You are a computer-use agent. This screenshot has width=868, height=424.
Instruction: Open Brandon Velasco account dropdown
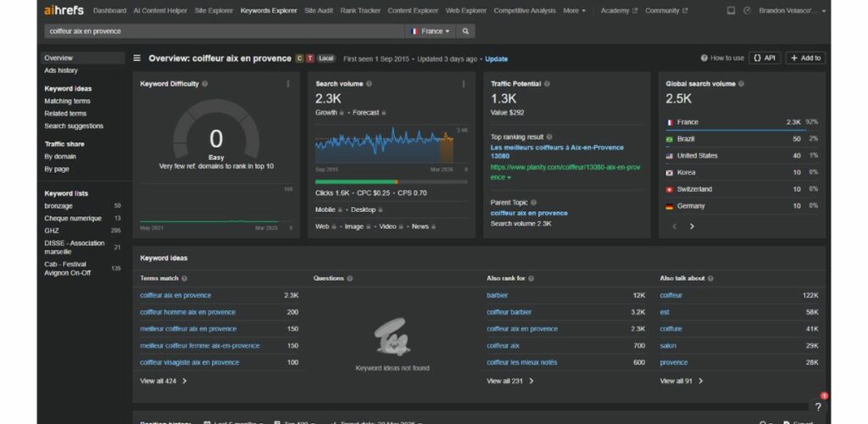793,10
